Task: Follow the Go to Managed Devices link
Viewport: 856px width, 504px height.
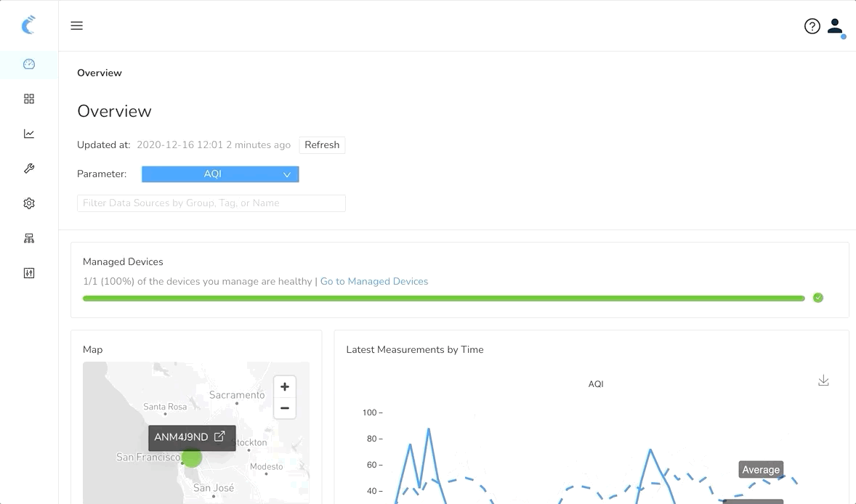Action: point(374,281)
